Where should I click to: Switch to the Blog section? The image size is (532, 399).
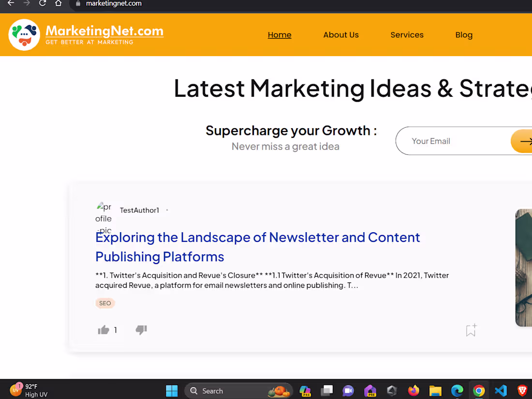[464, 34]
